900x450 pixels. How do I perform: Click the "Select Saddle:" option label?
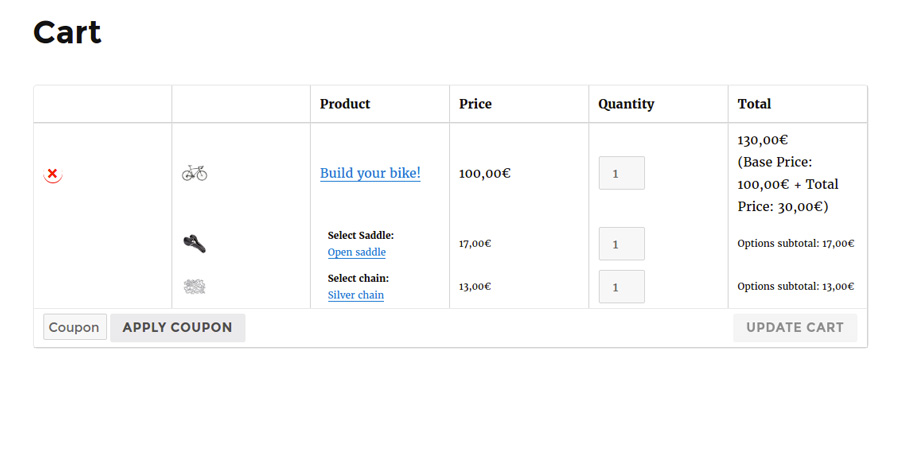(x=360, y=236)
